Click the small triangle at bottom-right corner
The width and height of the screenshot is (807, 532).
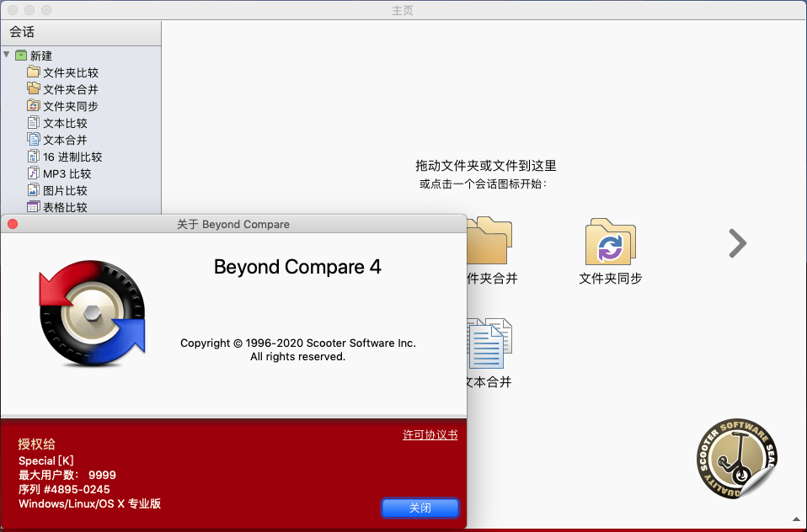coord(796,519)
